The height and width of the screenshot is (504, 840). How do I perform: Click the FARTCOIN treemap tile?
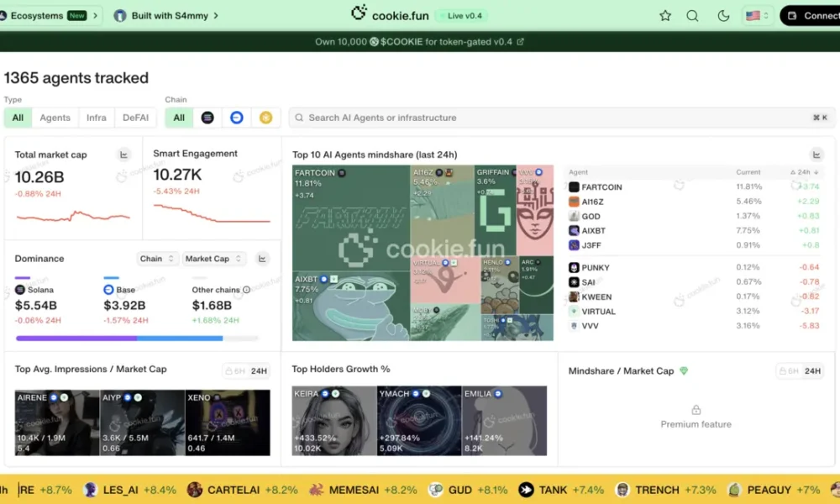coord(351,218)
